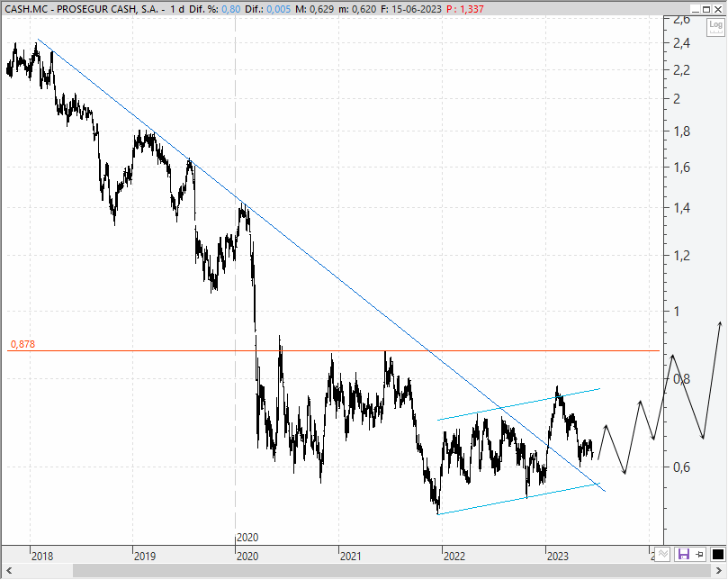The height and width of the screenshot is (580, 728).
Task: Click the 1,4 price axis label
Action: point(681,208)
